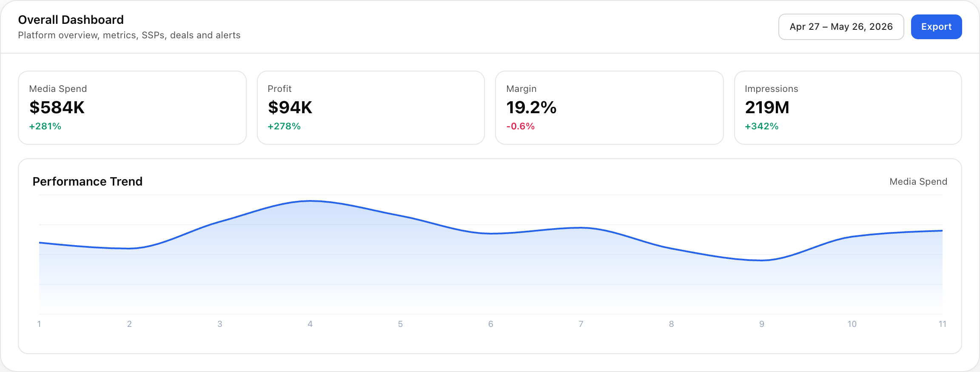Select the Impressions metric card

(848, 108)
